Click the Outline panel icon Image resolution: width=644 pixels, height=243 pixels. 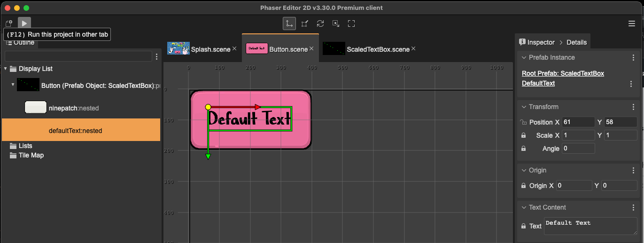pos(8,43)
